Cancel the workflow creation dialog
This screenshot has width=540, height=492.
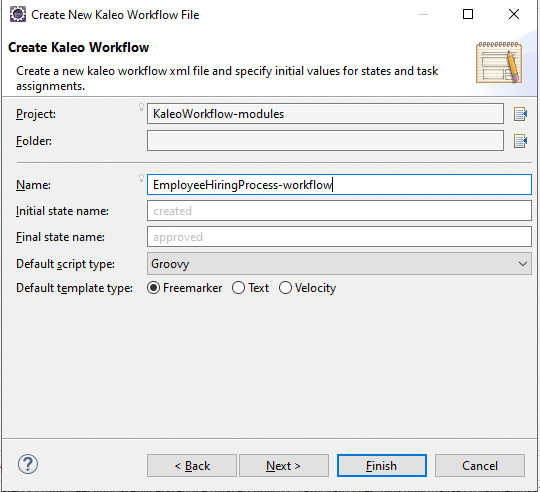[480, 466]
